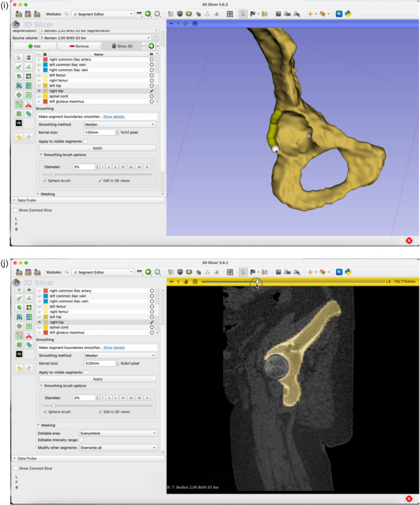
Task: Click Remove segment button in top window
Action: point(79,46)
